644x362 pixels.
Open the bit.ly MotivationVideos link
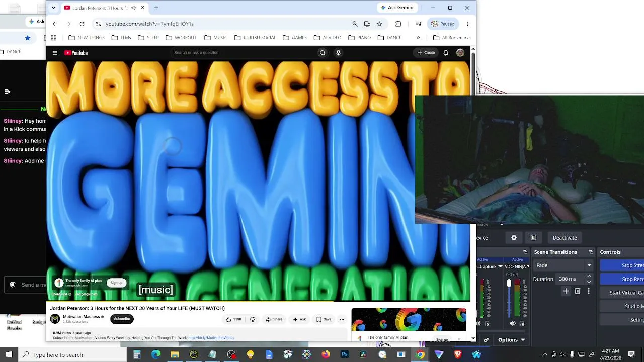pos(211,338)
